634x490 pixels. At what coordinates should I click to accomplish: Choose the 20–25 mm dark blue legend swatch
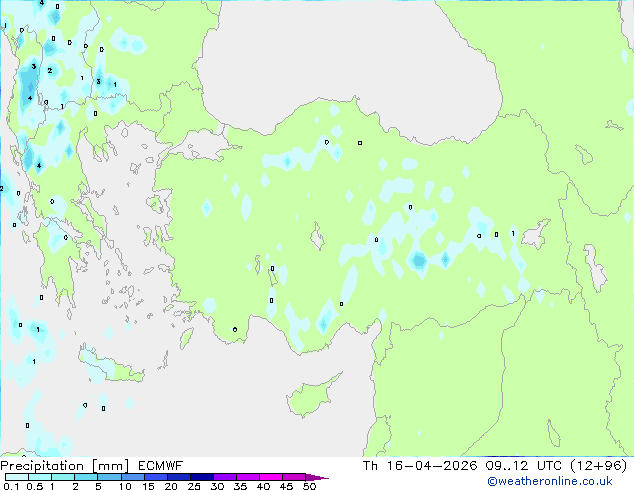click(179, 477)
